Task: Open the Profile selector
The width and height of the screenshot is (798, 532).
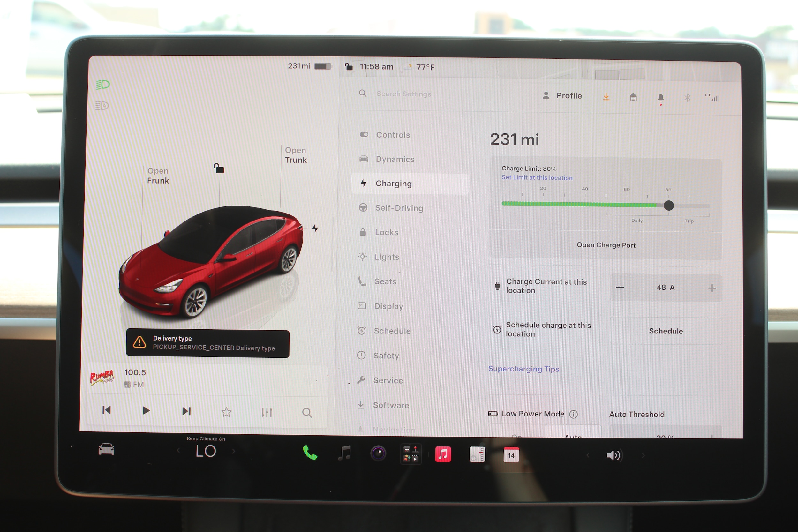Action: pos(562,96)
